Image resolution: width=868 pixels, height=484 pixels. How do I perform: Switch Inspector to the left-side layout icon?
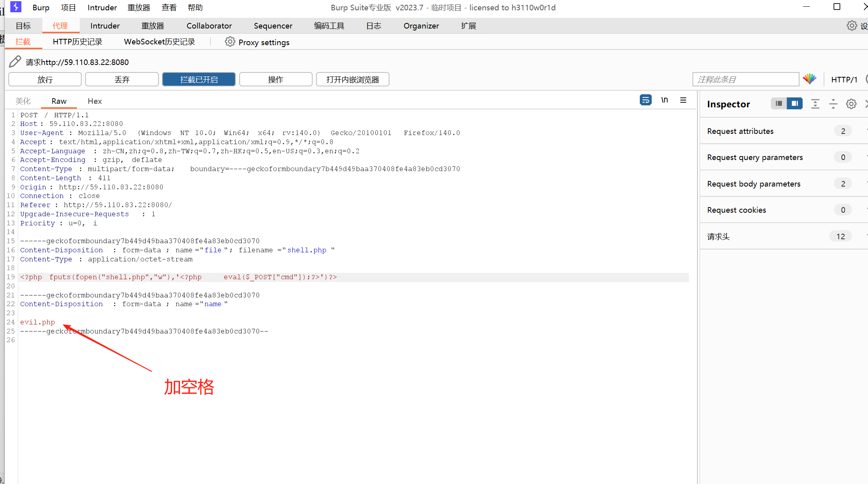click(x=779, y=104)
